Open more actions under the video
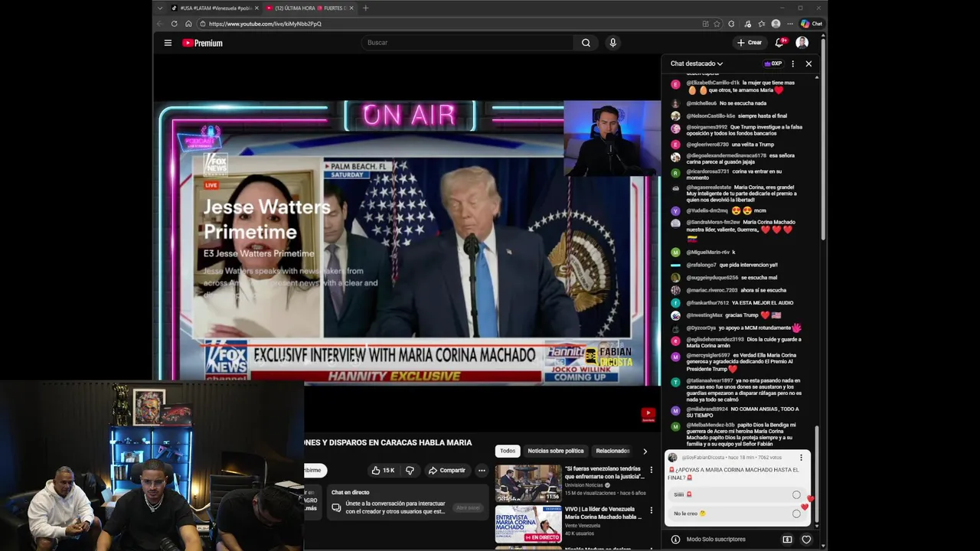The width and height of the screenshot is (980, 551). tap(482, 470)
